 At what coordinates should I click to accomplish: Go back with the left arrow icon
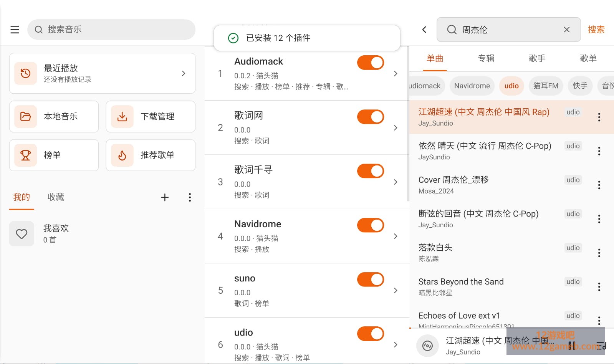[424, 30]
